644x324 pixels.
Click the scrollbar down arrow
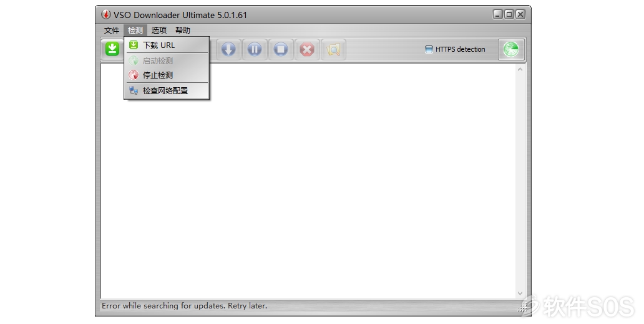(520, 293)
